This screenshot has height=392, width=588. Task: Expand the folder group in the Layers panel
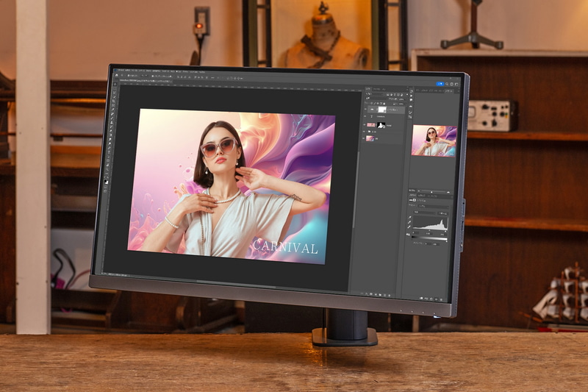pos(367,132)
